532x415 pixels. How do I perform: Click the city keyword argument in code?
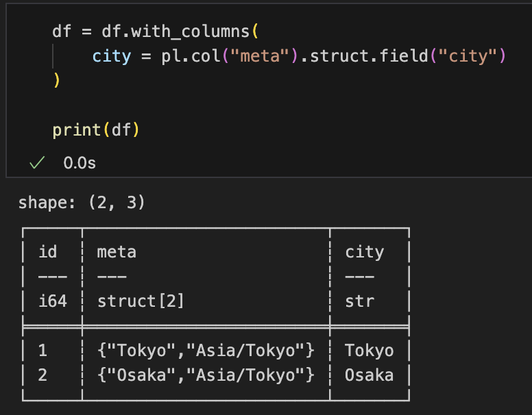click(x=111, y=56)
